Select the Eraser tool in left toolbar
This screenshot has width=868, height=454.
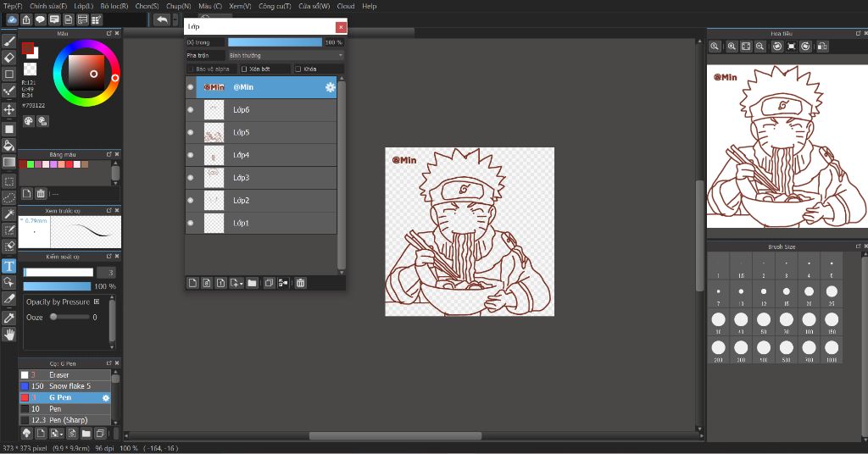[x=8, y=58]
